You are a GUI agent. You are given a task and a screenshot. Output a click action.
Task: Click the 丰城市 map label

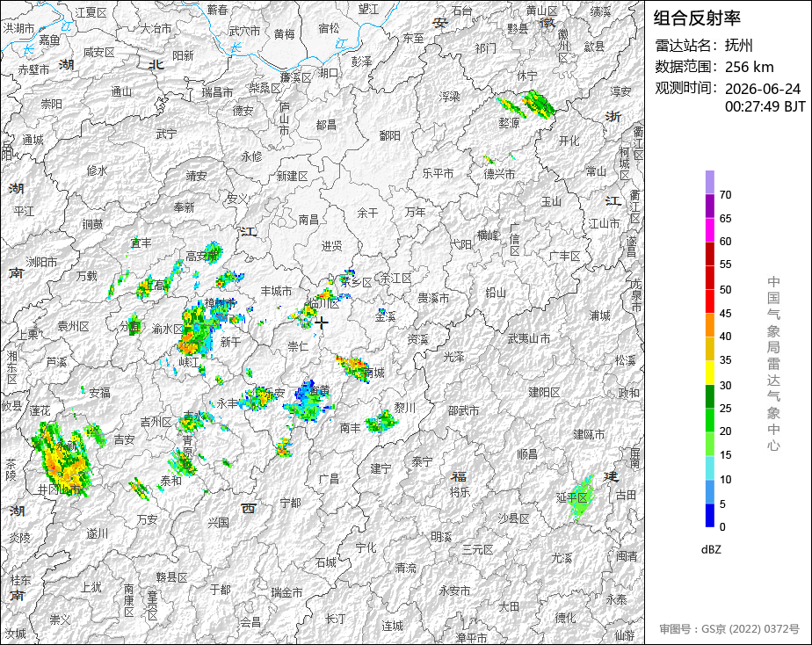[276, 291]
